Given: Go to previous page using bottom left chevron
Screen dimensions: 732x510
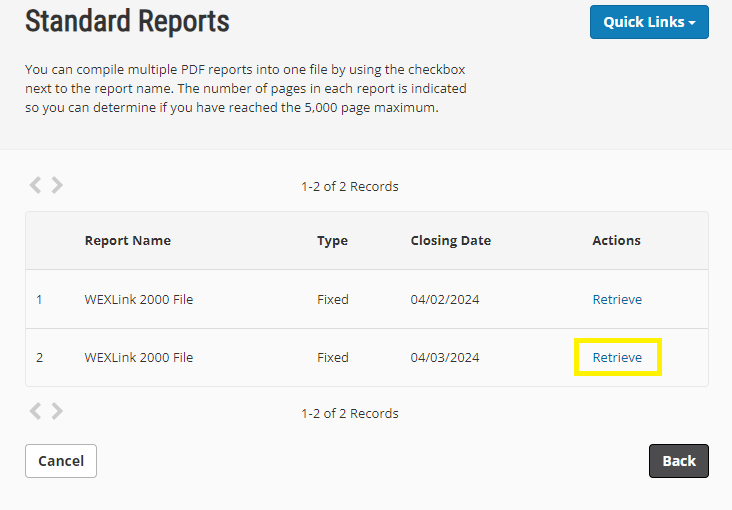Looking at the screenshot, I should point(35,411).
